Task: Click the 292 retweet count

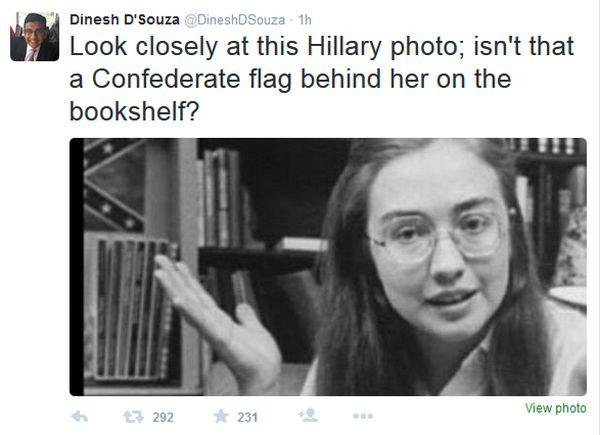Action: coord(163,417)
